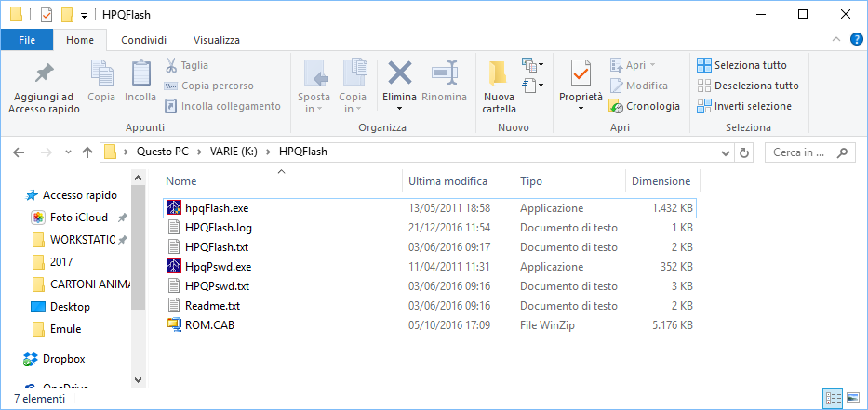This screenshot has height=410, width=868.
Task: Open Easy access dropdown below new item
Action: pos(532,85)
